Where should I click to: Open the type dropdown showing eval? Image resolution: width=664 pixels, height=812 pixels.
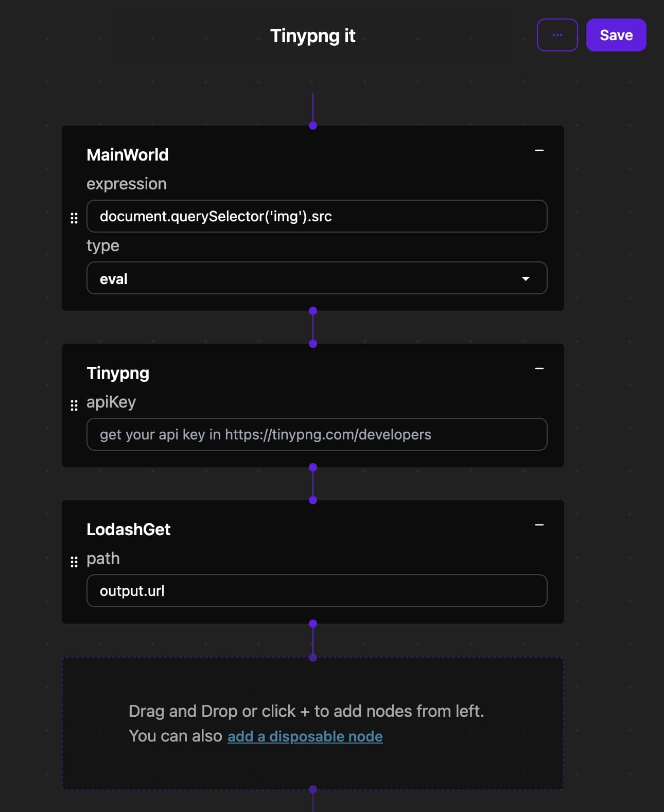tap(317, 278)
